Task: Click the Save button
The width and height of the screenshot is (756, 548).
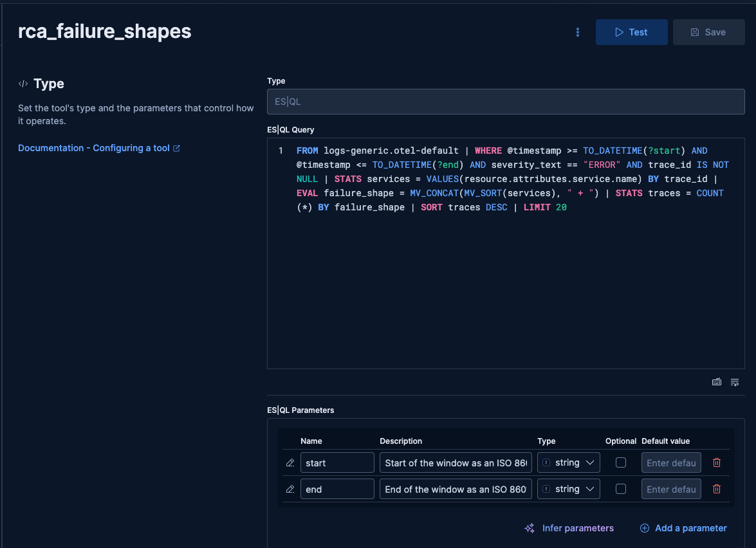Action: (x=709, y=32)
